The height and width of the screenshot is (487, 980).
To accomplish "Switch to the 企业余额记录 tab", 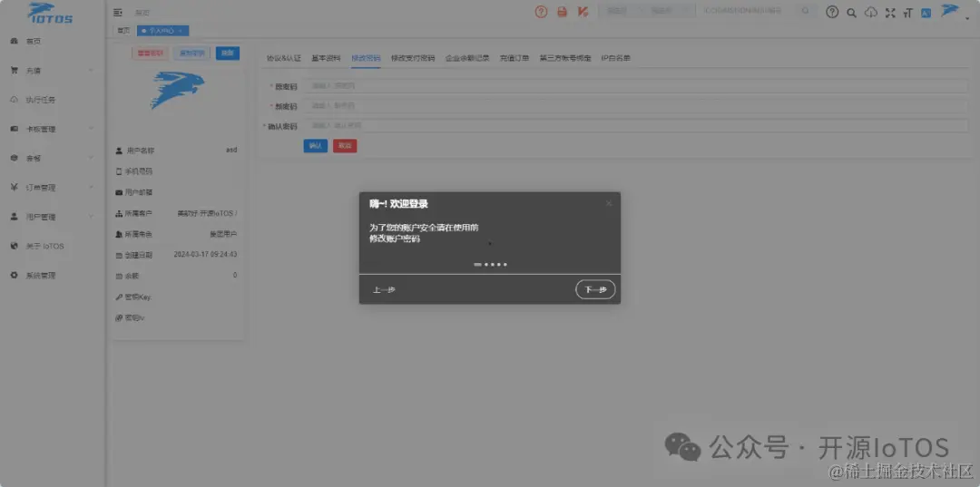I will pyautogui.click(x=467, y=58).
